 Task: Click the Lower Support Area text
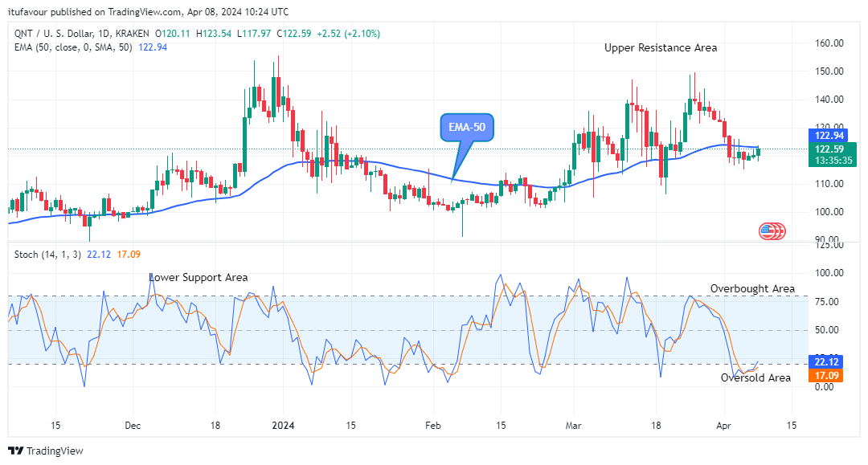199,278
